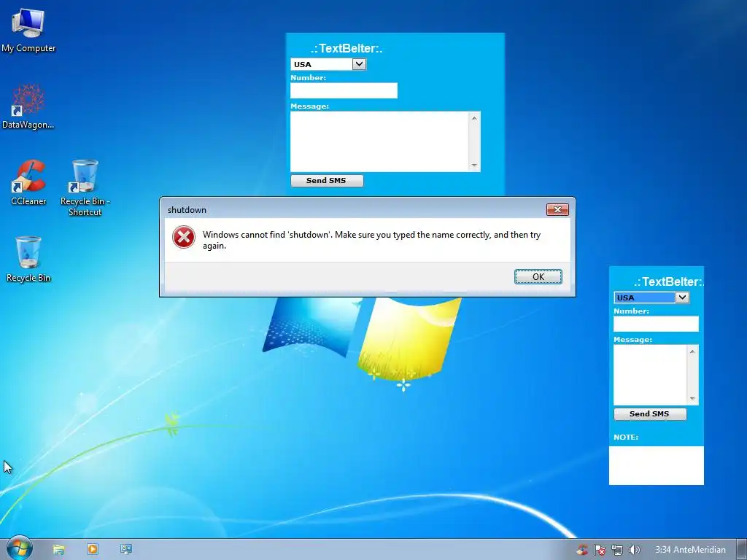Image resolution: width=747 pixels, height=560 pixels.
Task: Click the network status tray icon
Action: pyautogui.click(x=617, y=550)
